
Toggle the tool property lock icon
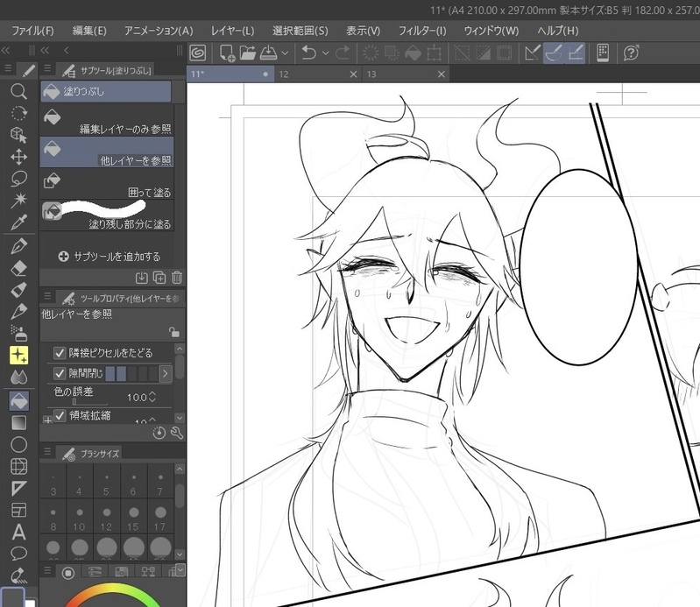[x=174, y=332]
